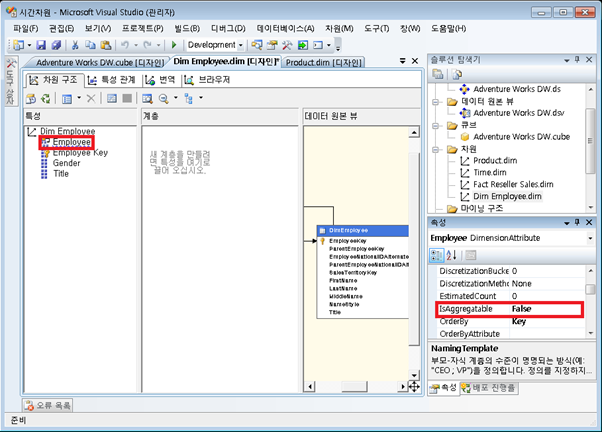Click the properties panel scrollbar down arrow

(590, 333)
